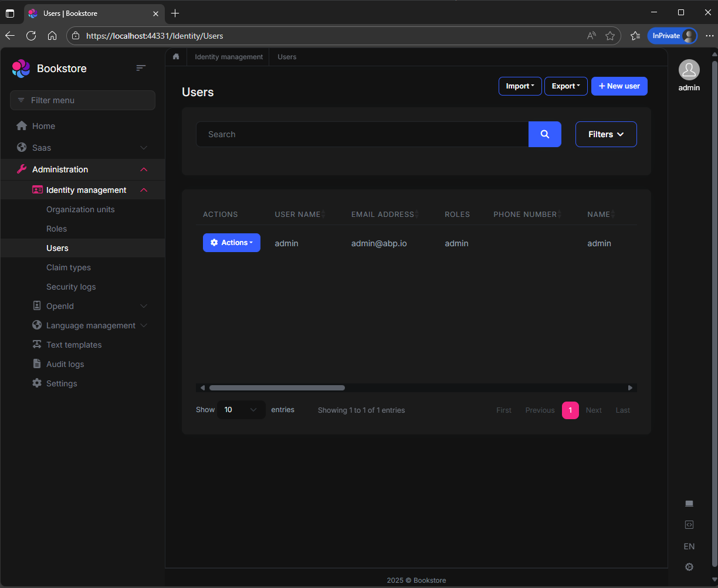Open a new browser tab

175,13
